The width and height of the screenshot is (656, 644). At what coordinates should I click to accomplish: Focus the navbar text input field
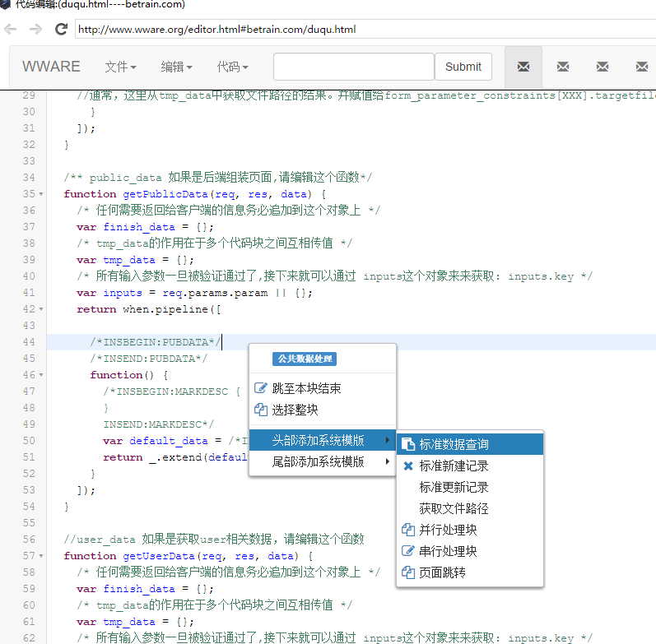(x=354, y=67)
